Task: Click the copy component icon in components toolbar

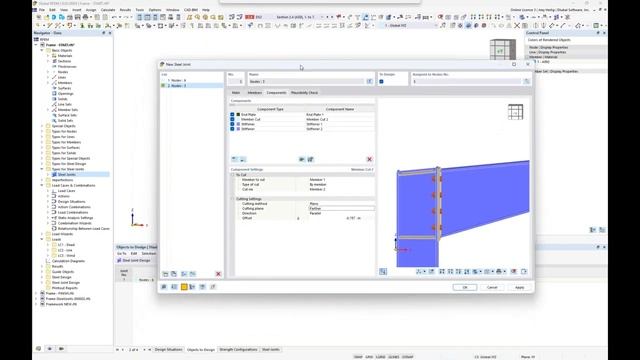Action: click(x=310, y=159)
